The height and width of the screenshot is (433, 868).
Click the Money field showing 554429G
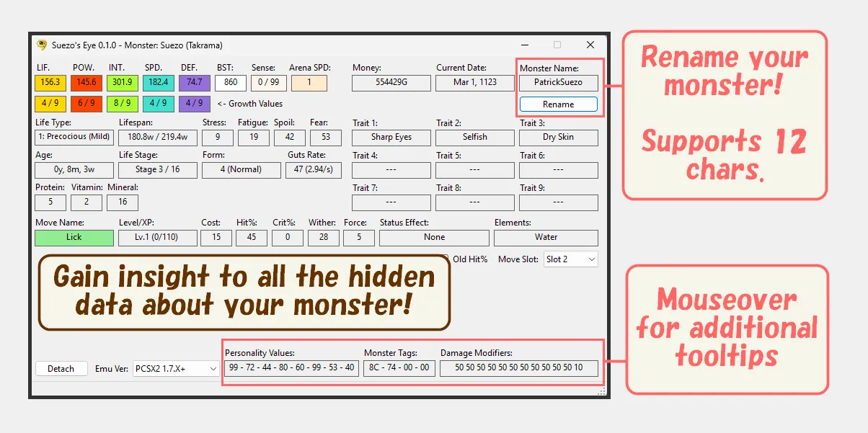(x=391, y=83)
